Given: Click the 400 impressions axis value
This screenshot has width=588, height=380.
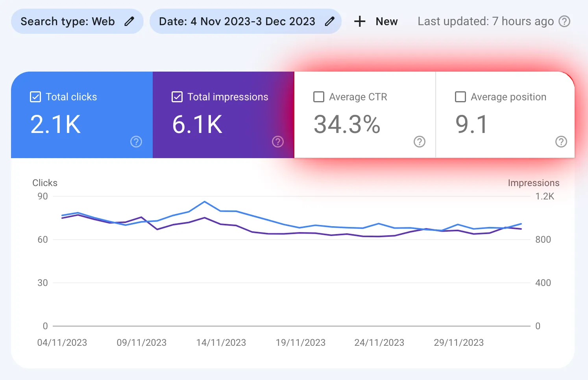Looking at the screenshot, I should [543, 283].
